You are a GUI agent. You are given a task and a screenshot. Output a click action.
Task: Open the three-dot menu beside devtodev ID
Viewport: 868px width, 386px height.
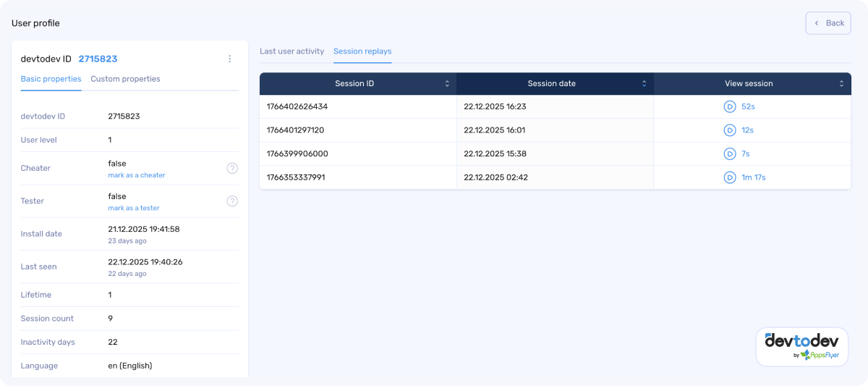230,59
